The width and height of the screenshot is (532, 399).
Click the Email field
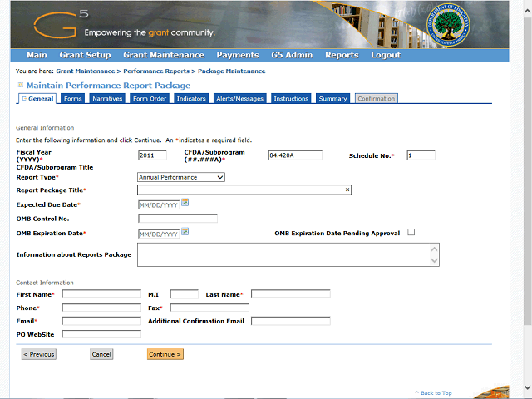click(x=101, y=321)
